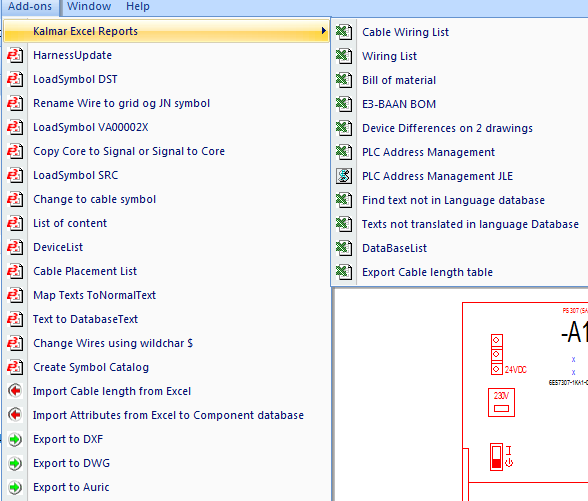Open List of content entry
588x501 pixels.
point(166,224)
